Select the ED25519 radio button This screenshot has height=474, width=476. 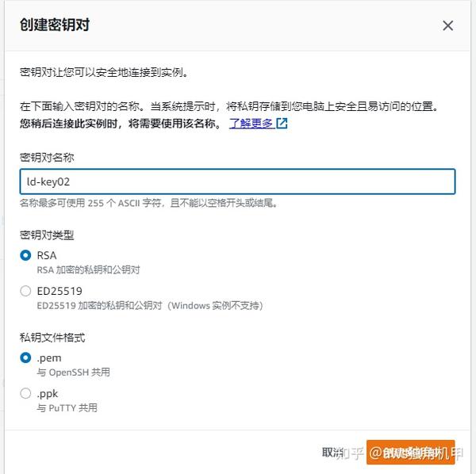25,291
